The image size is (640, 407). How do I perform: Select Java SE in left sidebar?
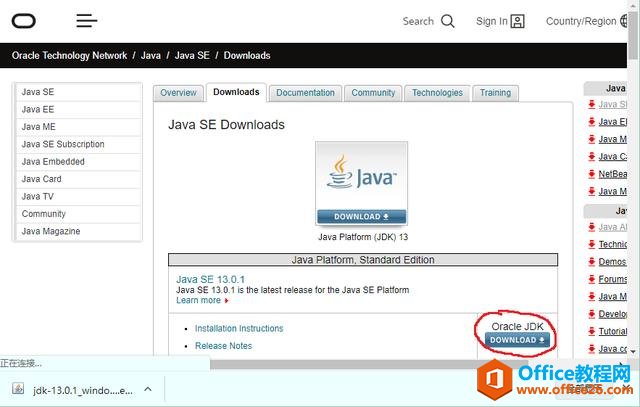[78, 92]
